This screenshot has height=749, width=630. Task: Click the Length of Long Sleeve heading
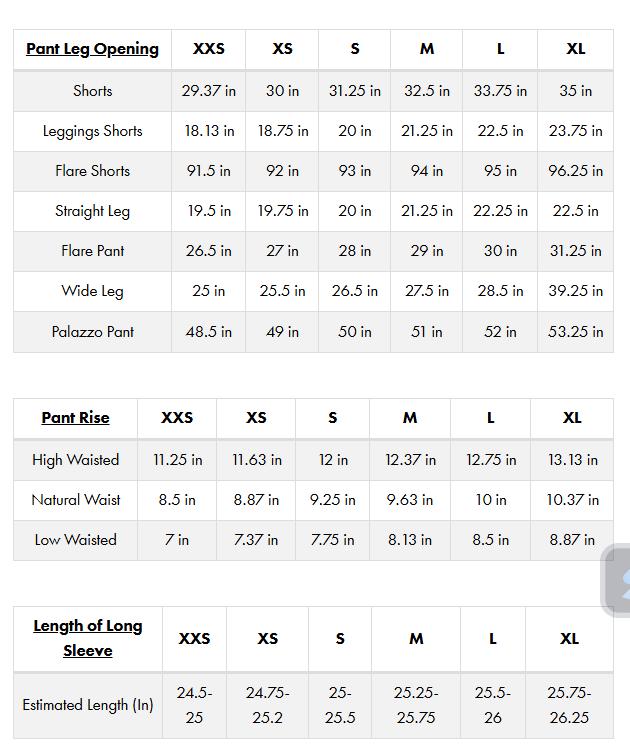click(x=88, y=638)
